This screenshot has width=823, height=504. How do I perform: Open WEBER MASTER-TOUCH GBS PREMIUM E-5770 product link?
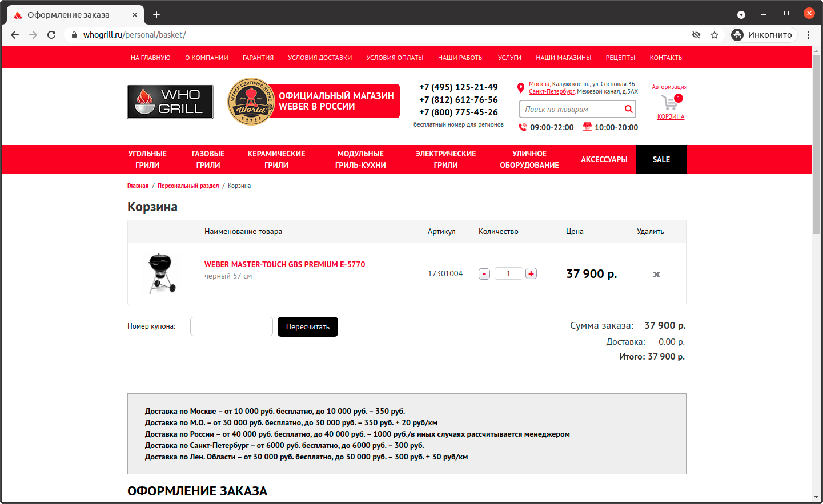284,264
